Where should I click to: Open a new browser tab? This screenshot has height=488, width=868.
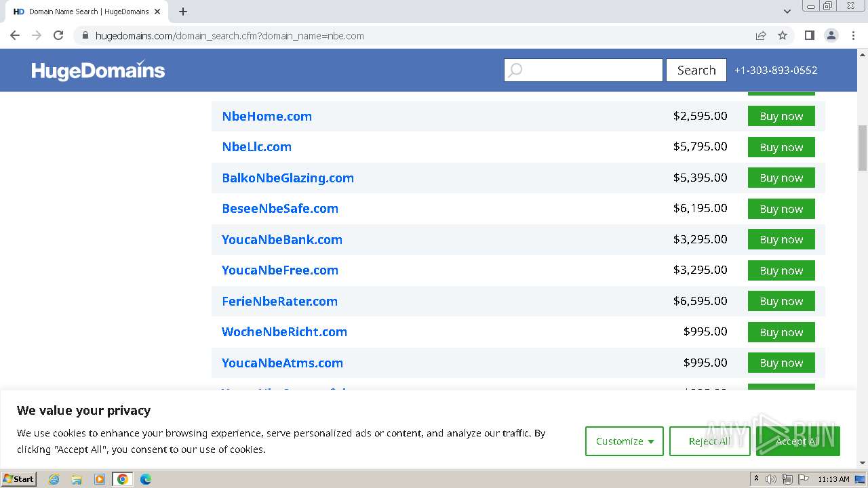tap(183, 12)
